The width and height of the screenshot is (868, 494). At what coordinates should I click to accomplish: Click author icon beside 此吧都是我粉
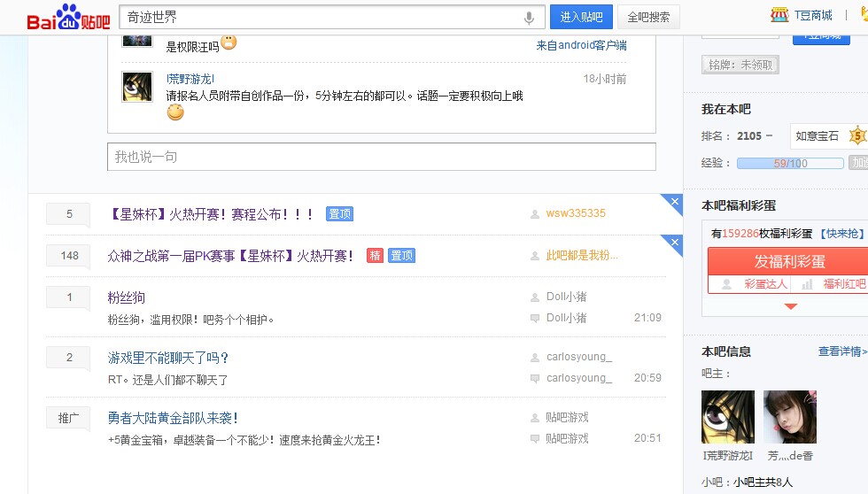pyautogui.click(x=535, y=256)
